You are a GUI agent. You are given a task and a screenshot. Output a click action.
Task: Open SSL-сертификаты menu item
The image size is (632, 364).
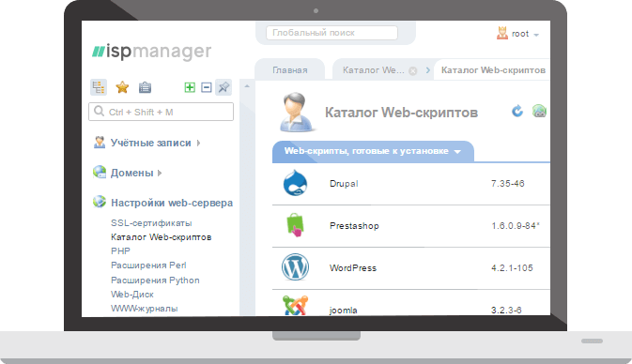coord(151,223)
